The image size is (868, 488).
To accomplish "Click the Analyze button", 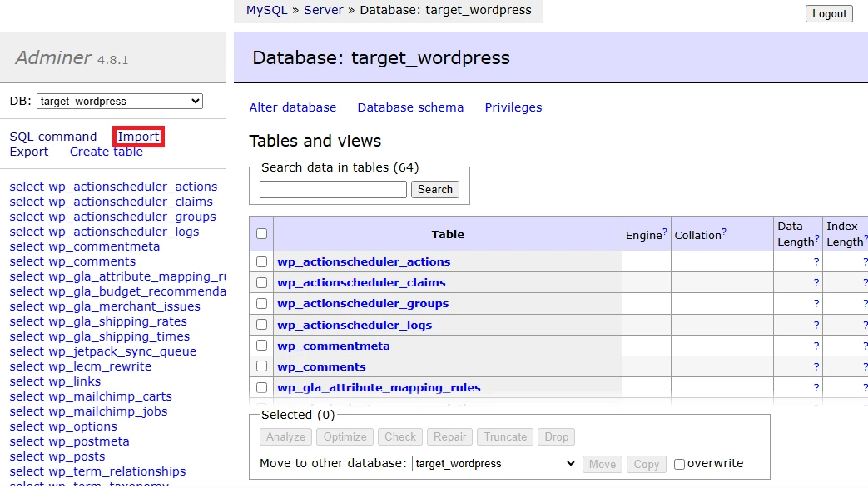I will (x=285, y=436).
